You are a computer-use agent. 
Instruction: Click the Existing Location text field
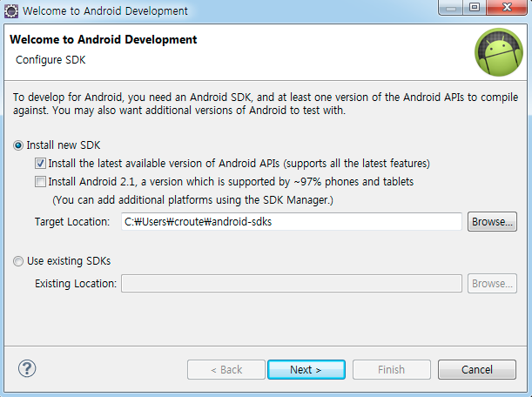coord(292,283)
